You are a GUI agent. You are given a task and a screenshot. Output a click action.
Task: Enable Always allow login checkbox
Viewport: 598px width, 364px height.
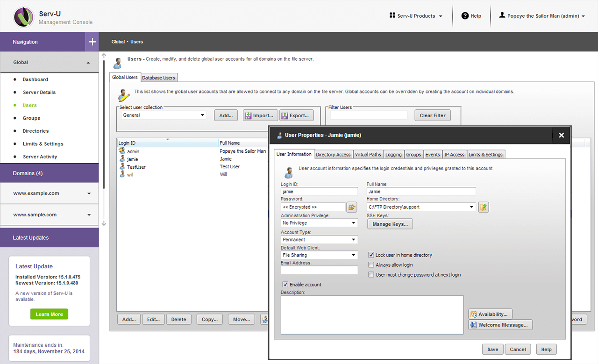coord(371,265)
